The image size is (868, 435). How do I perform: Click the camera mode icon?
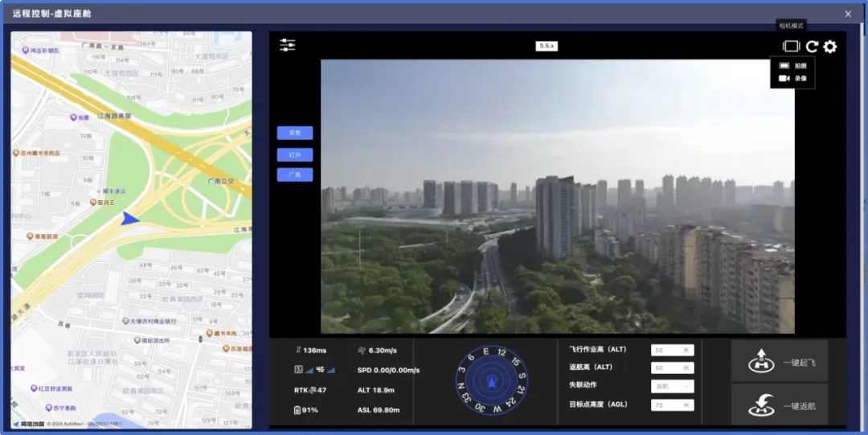791,47
